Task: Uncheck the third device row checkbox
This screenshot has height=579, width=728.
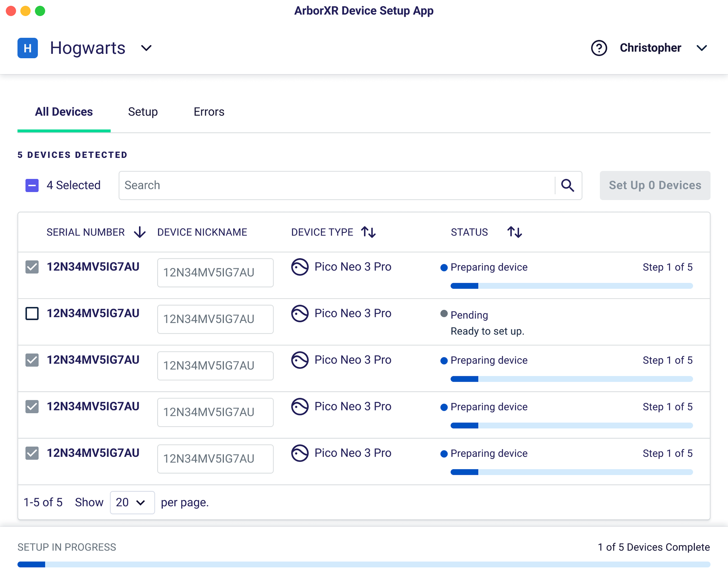Action: tap(32, 360)
